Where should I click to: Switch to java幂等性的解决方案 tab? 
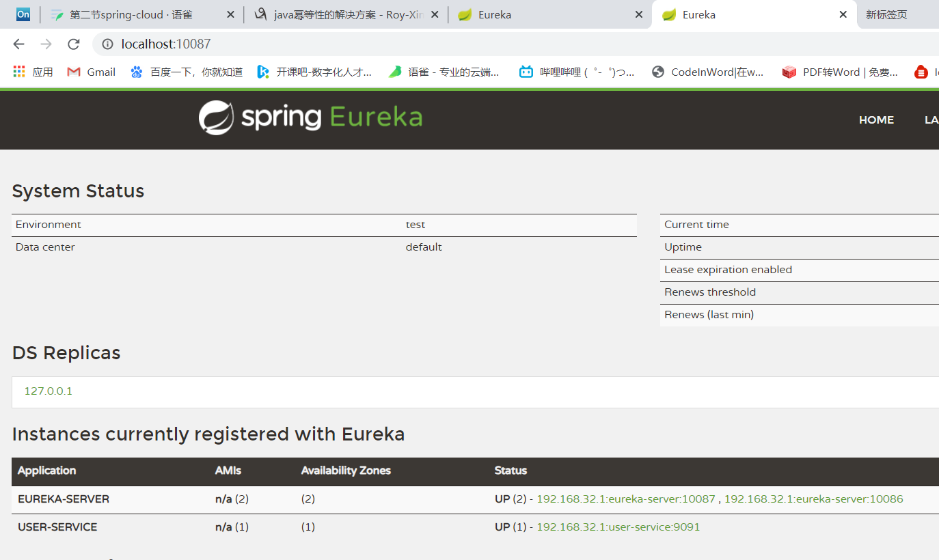(x=348, y=14)
